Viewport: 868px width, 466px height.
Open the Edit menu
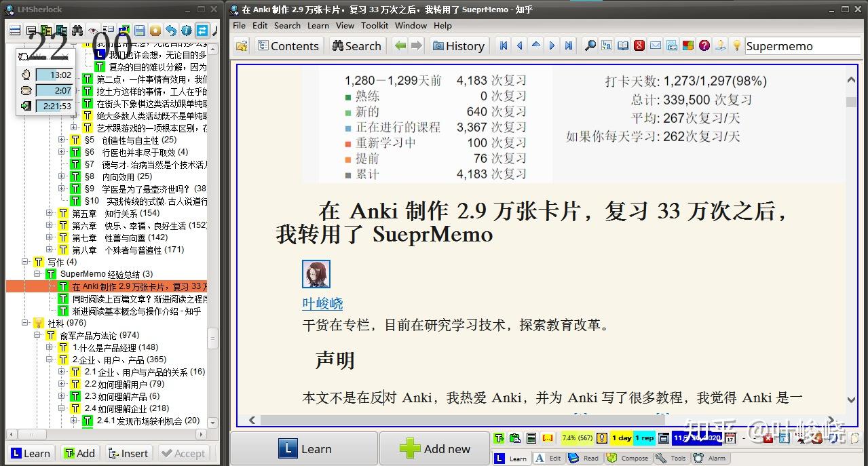(x=260, y=25)
